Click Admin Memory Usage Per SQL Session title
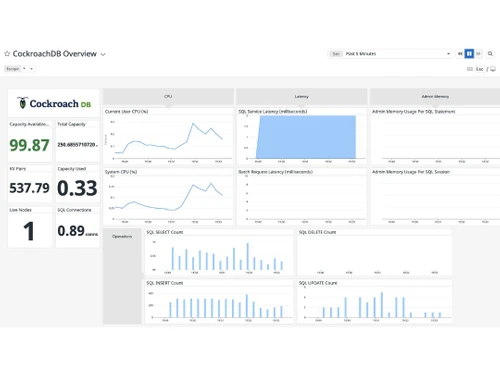Viewport: 500px width, 375px height. (x=411, y=172)
